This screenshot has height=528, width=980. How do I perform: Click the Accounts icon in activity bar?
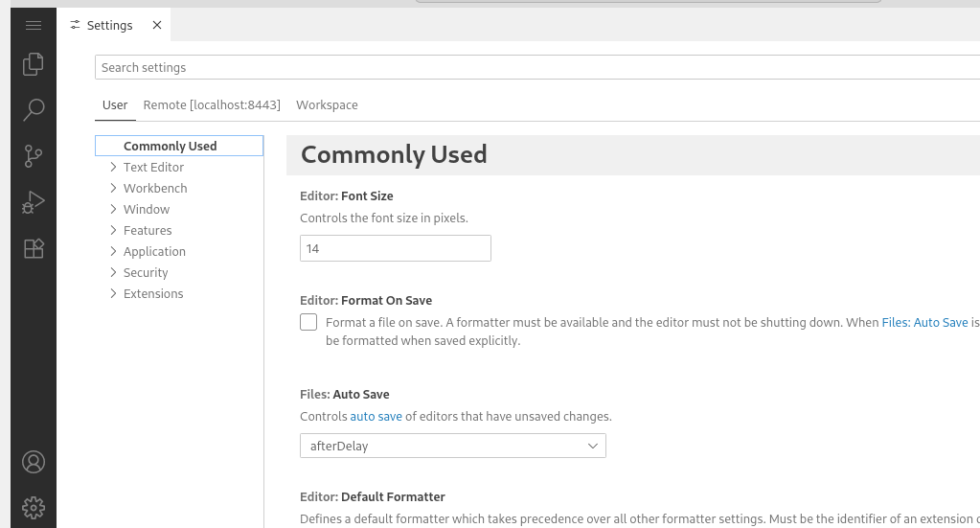point(34,462)
